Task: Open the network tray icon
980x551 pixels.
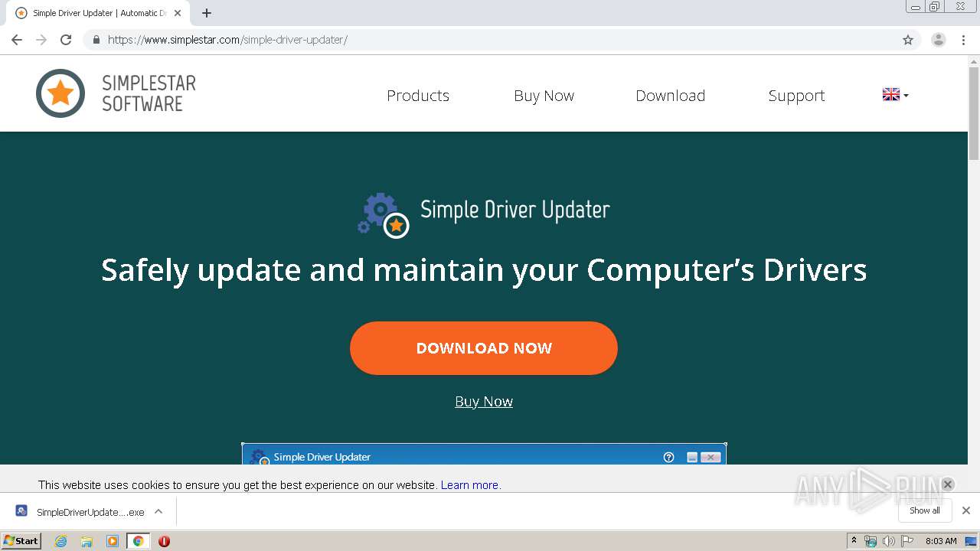Action: click(x=871, y=541)
